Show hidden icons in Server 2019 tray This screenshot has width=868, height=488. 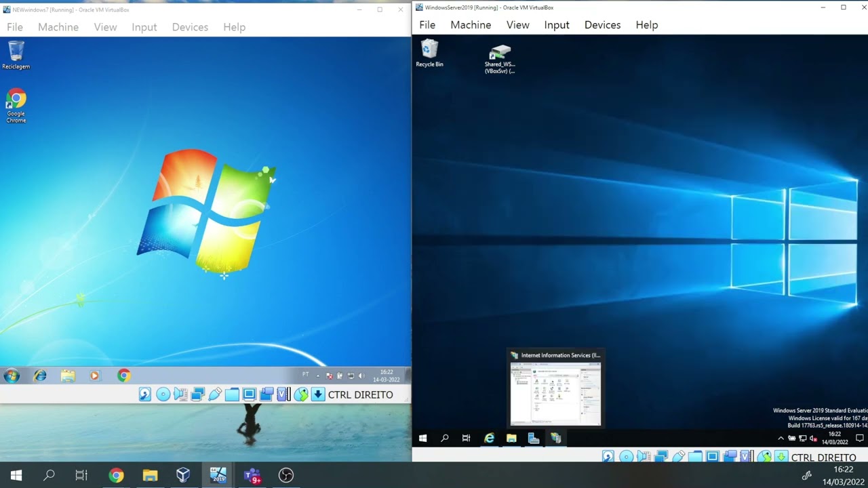(x=781, y=439)
